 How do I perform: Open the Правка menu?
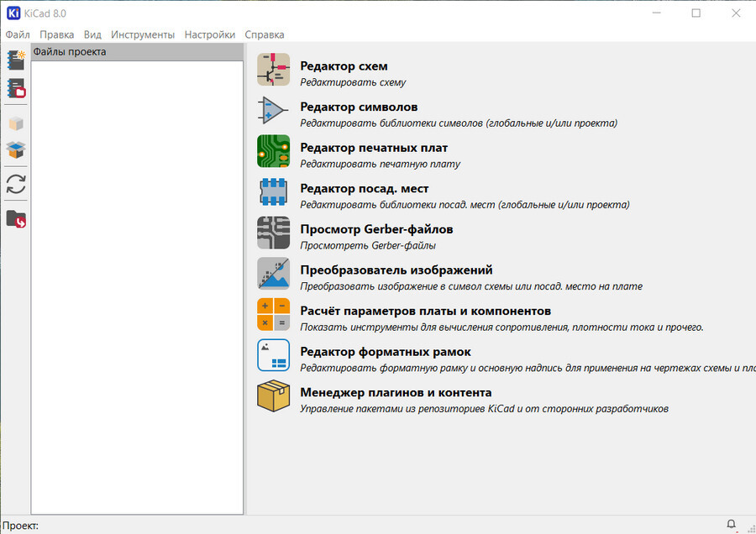57,34
